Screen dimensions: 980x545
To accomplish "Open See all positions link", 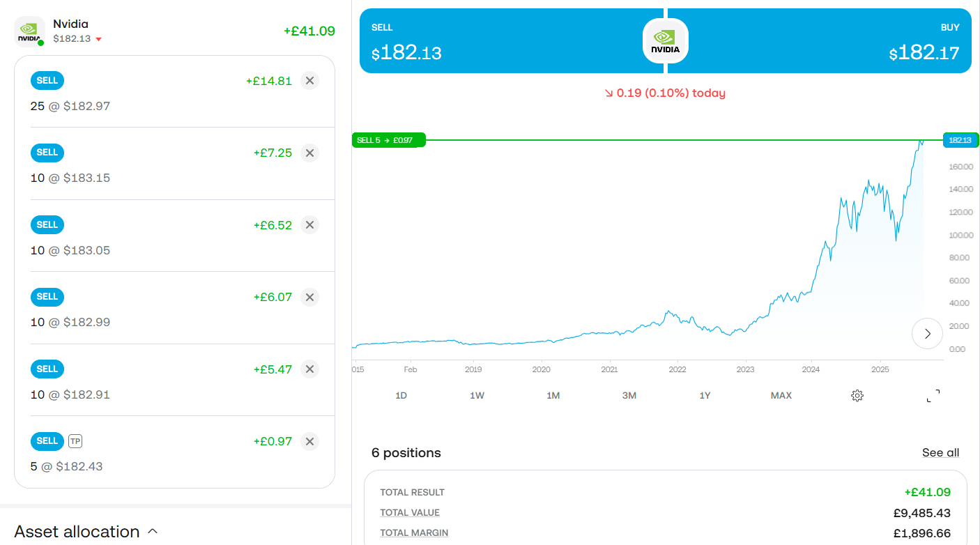I will pyautogui.click(x=940, y=453).
